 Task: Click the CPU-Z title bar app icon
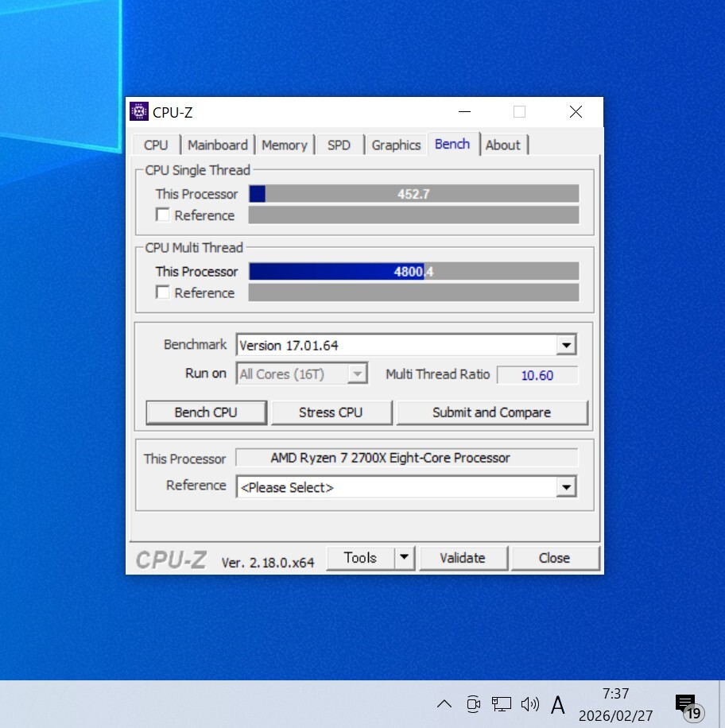tap(139, 111)
